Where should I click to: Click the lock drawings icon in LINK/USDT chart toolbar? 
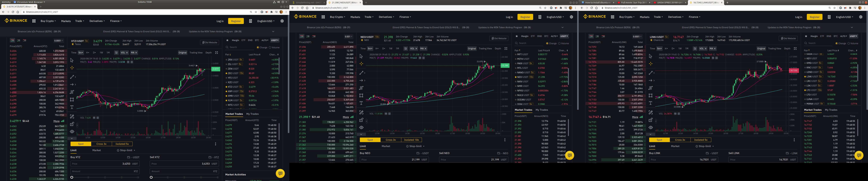click(x=651, y=120)
